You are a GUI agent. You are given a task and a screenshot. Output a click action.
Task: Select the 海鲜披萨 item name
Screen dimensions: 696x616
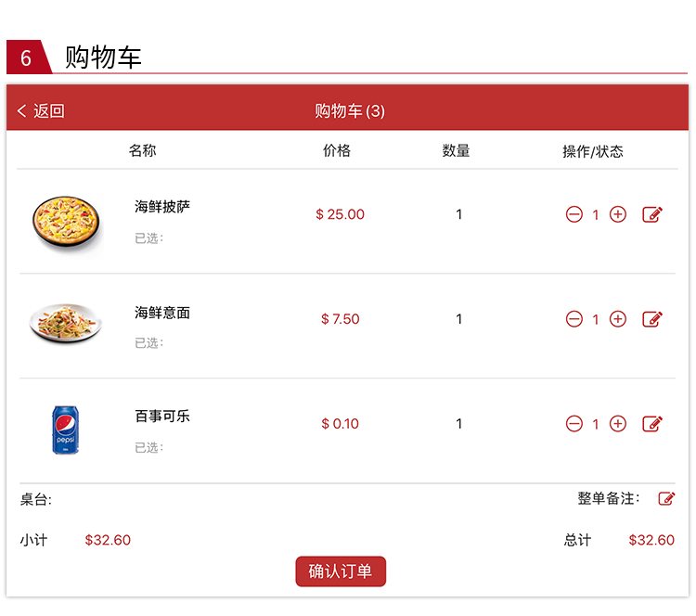coord(162,206)
